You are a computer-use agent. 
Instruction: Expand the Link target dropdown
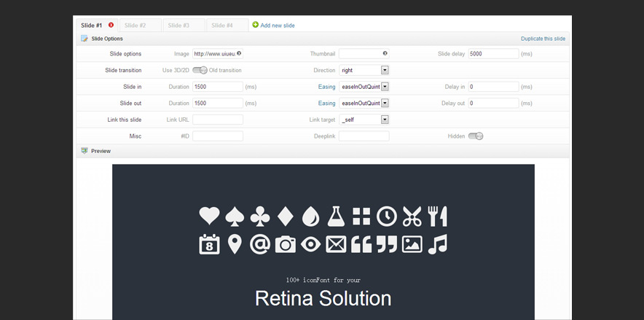click(385, 120)
